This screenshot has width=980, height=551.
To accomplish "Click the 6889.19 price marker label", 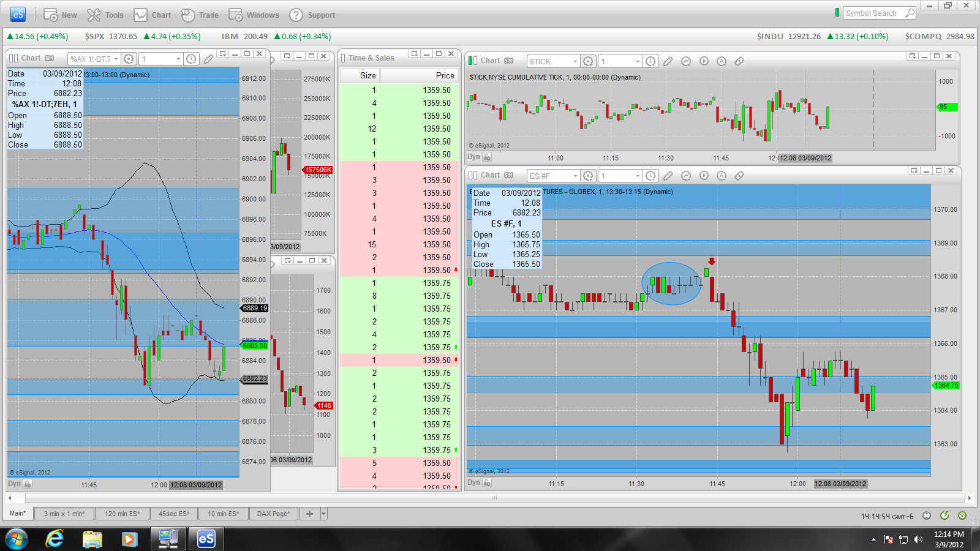I will [255, 308].
